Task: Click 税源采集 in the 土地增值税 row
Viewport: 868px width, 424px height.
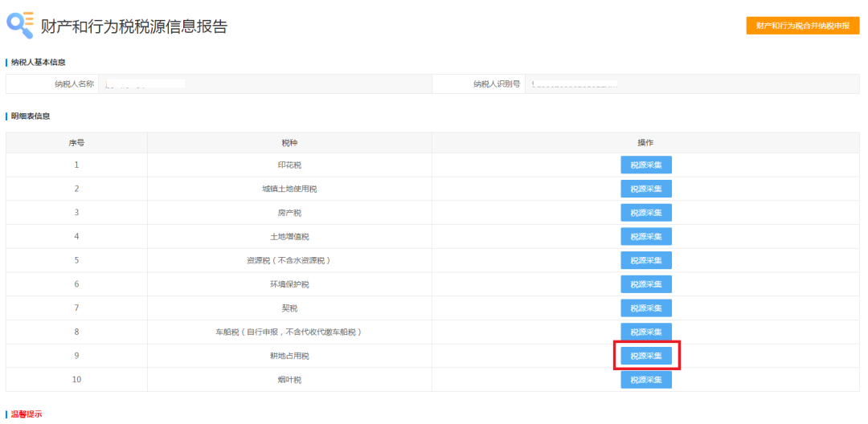Action: coord(645,237)
